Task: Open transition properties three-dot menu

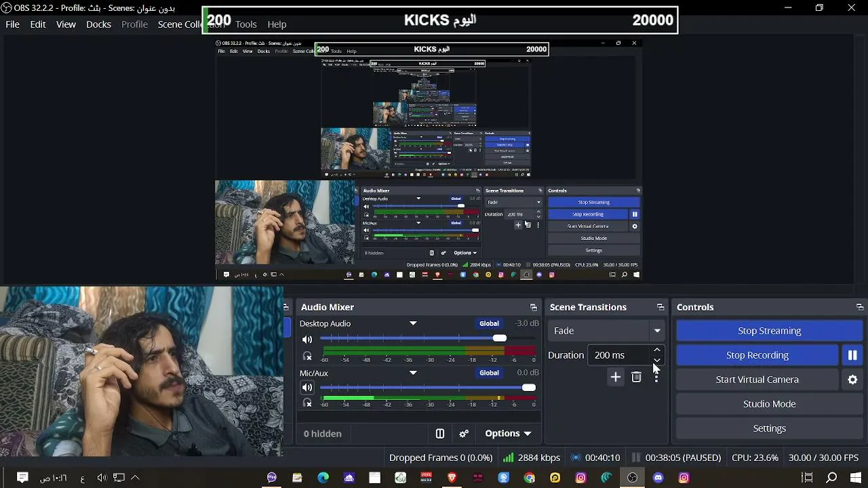Action: [656, 378]
